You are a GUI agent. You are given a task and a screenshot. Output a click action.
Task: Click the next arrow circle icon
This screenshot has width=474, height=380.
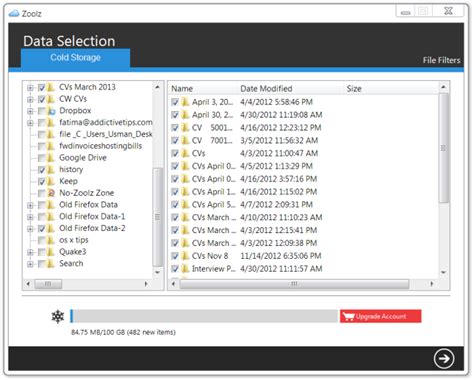coord(444,359)
